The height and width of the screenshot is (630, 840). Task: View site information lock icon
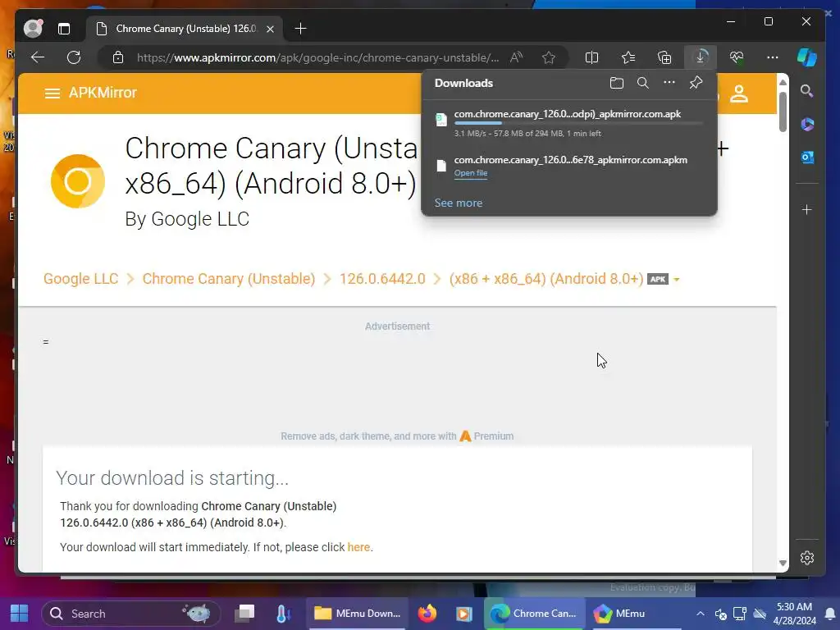118,57
